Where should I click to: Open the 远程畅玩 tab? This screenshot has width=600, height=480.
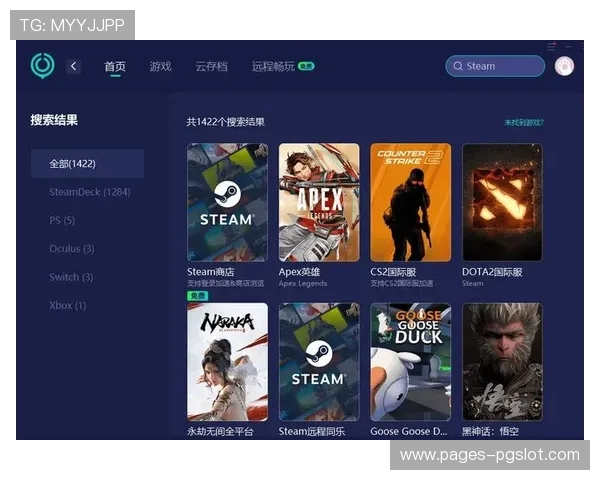tap(273, 67)
